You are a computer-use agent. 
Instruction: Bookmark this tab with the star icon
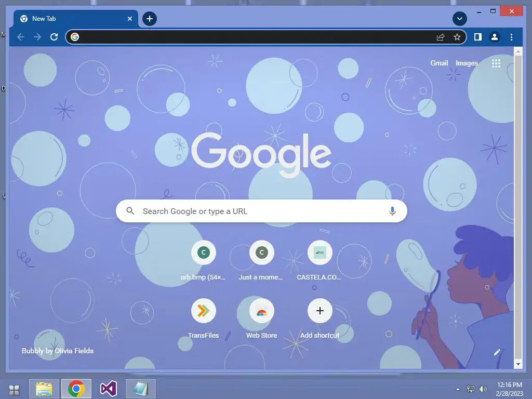coord(457,37)
